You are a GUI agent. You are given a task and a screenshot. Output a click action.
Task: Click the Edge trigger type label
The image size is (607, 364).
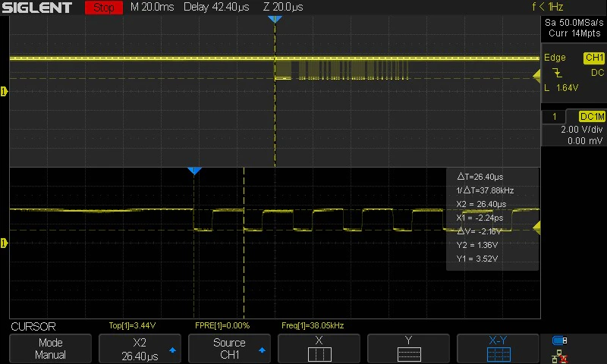pos(555,58)
